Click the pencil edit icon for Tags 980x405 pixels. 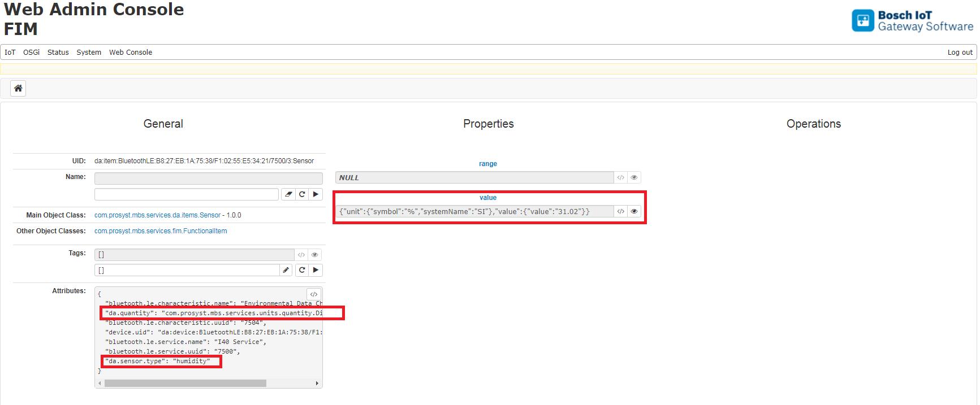(286, 270)
